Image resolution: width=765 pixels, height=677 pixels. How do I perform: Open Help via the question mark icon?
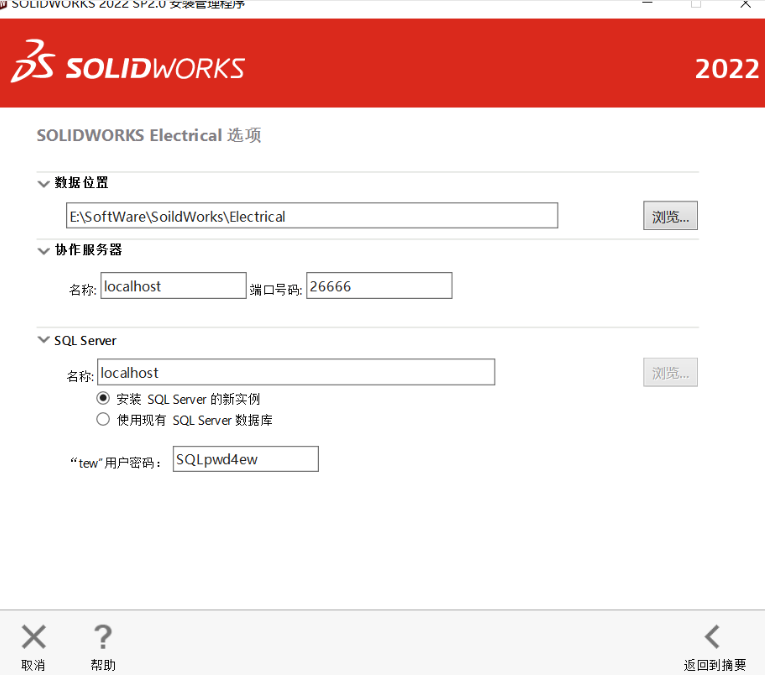[103, 637]
